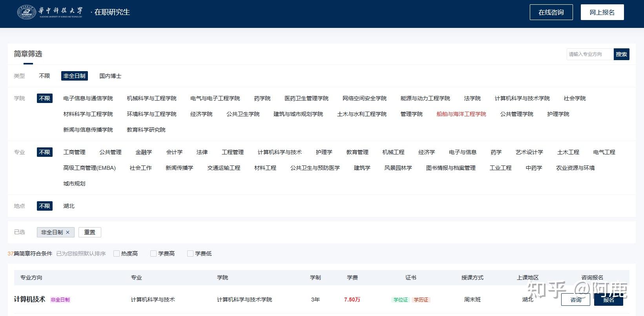The width and height of the screenshot is (644, 316).
Task: Tick the 学费高 sort checkbox
Action: (153, 254)
